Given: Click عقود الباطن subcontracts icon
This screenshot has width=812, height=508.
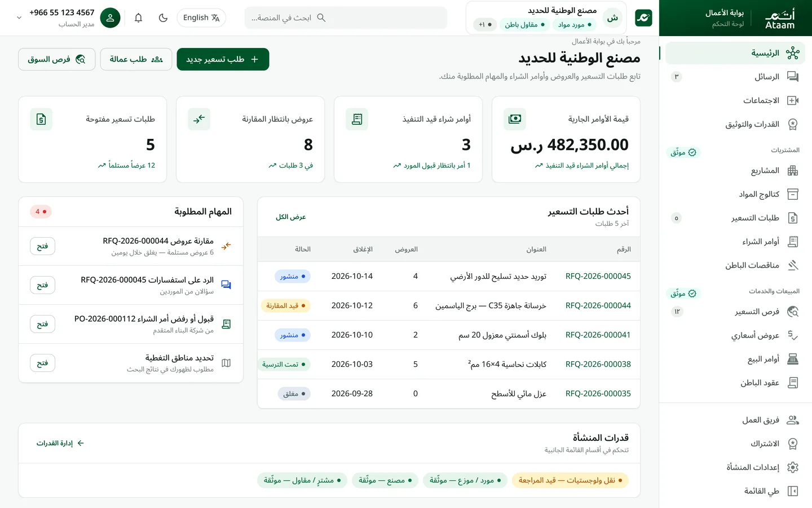Looking at the screenshot, I should [x=793, y=383].
